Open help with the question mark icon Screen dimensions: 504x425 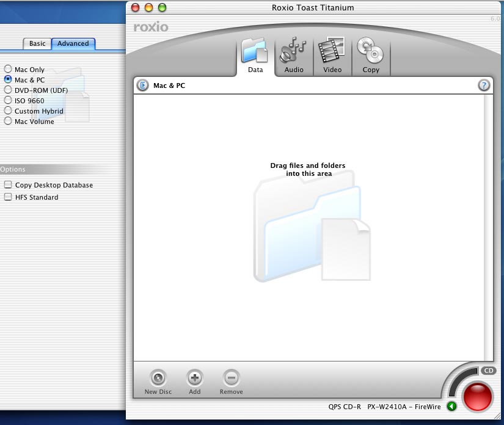point(484,85)
